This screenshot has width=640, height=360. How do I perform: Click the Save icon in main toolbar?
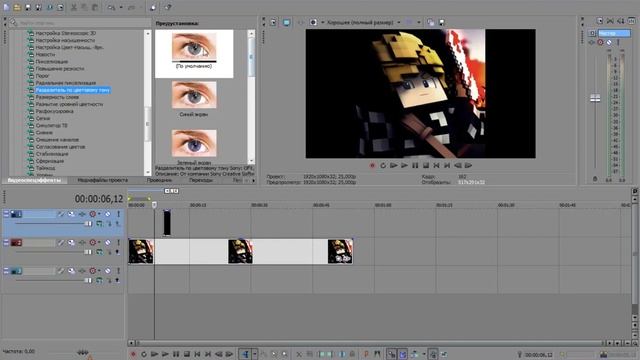pos(28,7)
